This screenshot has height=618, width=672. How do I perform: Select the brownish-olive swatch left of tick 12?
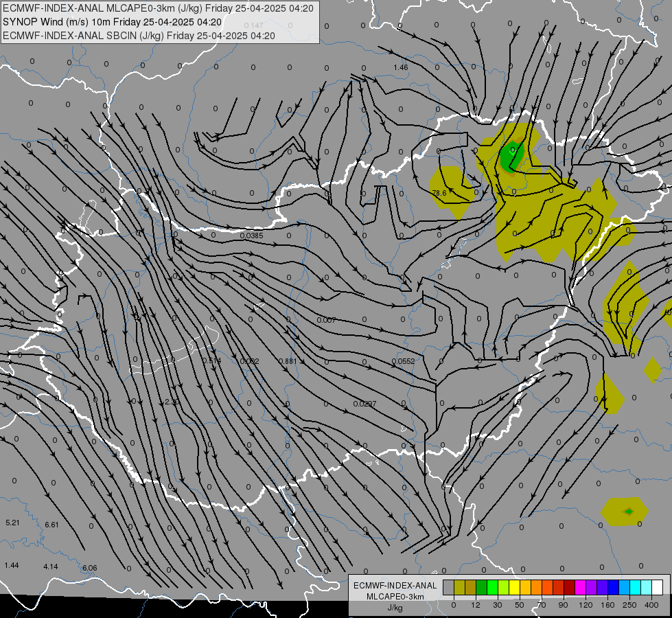[471, 587]
